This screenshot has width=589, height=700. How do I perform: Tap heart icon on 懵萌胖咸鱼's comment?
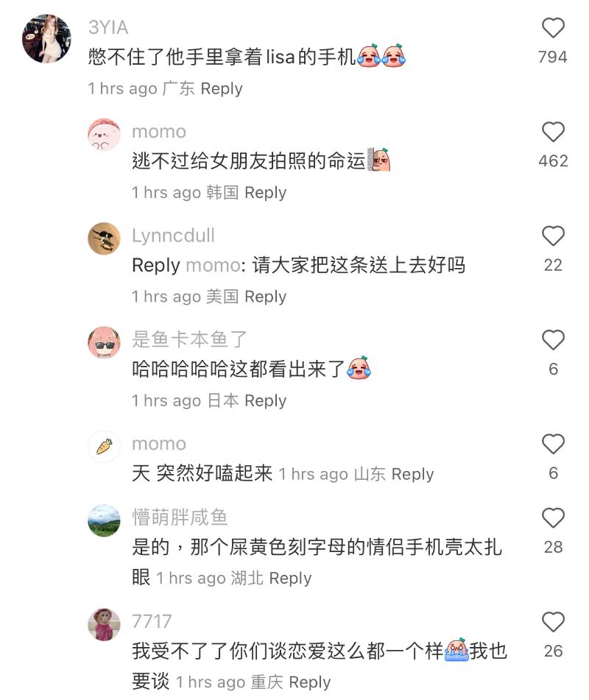[553, 518]
